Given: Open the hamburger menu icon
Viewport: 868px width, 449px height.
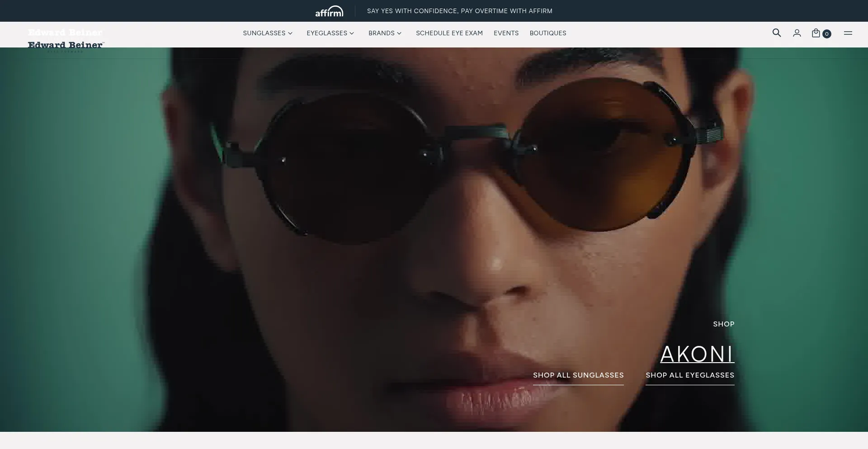Looking at the screenshot, I should click(848, 33).
